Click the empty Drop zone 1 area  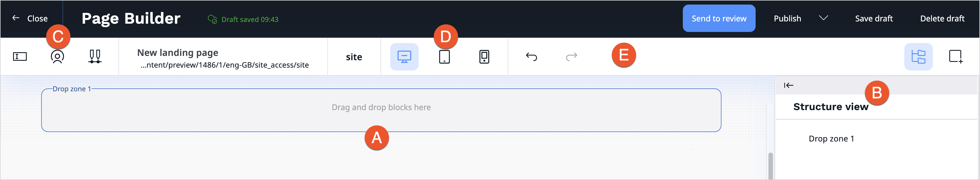pos(381,111)
